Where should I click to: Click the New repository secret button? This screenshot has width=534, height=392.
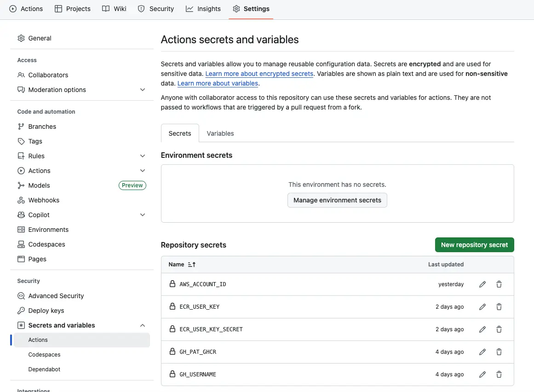coord(474,245)
